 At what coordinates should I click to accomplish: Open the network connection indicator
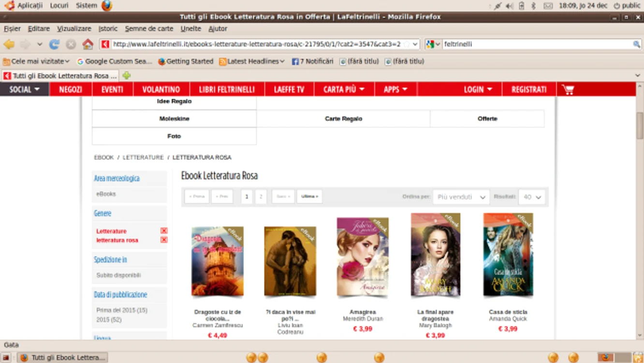coord(498,6)
